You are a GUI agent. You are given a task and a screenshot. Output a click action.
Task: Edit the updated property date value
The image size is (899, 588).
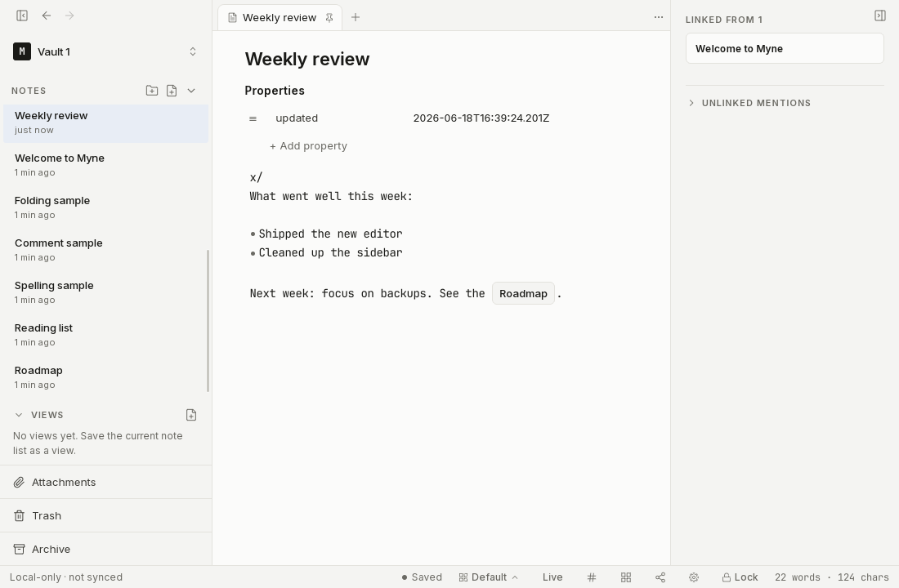click(481, 118)
